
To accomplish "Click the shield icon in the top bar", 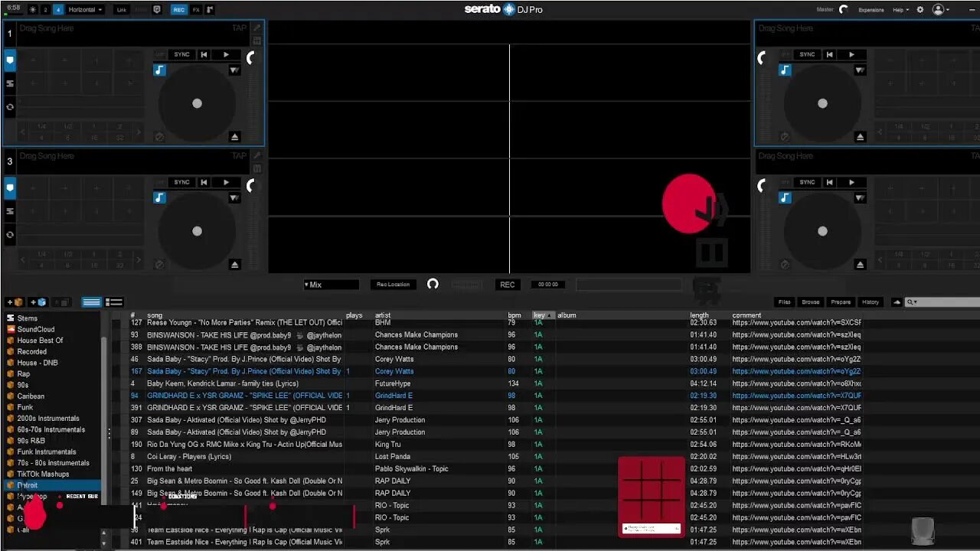I will [x=157, y=9].
